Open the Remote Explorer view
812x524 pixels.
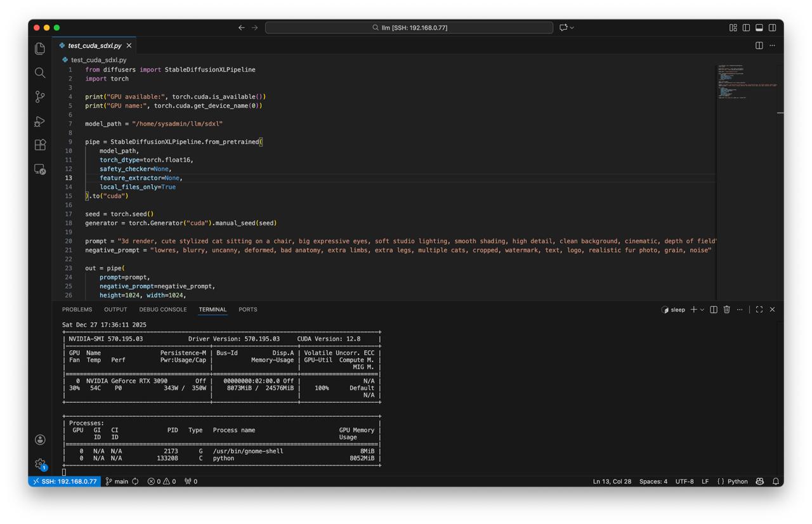coord(40,169)
